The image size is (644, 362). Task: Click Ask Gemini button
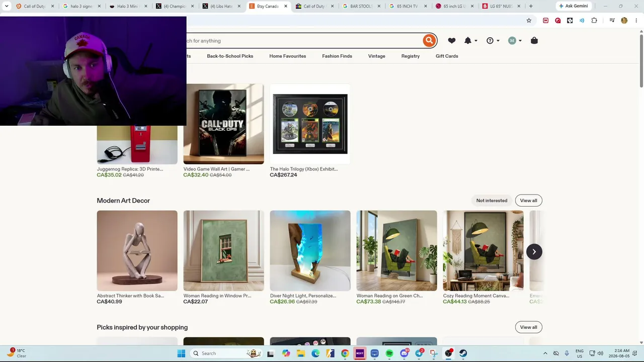[x=573, y=6]
